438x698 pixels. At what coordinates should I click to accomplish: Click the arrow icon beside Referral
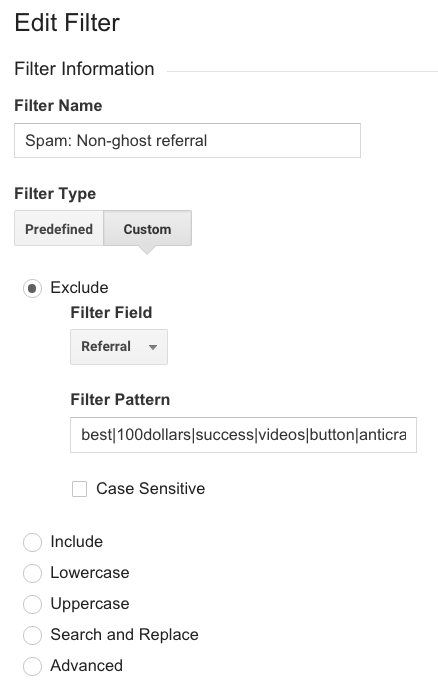153,347
